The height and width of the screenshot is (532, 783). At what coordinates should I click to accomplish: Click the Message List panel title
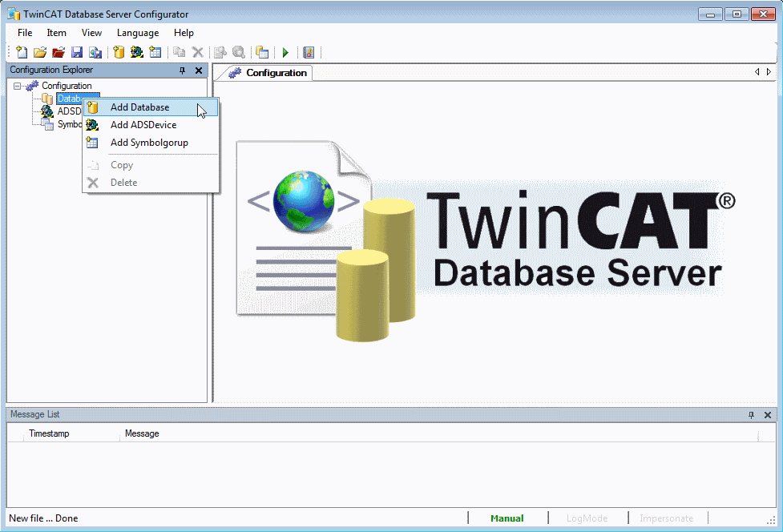(x=35, y=415)
